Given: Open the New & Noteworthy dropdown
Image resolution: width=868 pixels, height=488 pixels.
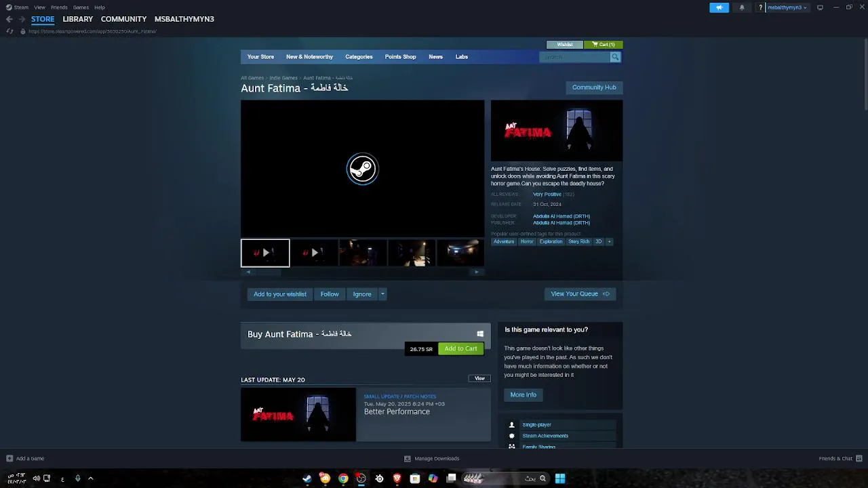Looking at the screenshot, I should click(309, 57).
